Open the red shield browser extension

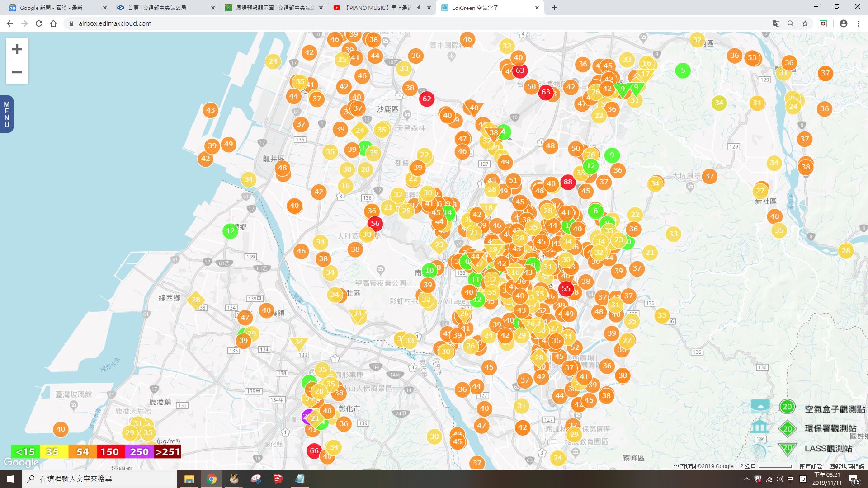coord(823,23)
